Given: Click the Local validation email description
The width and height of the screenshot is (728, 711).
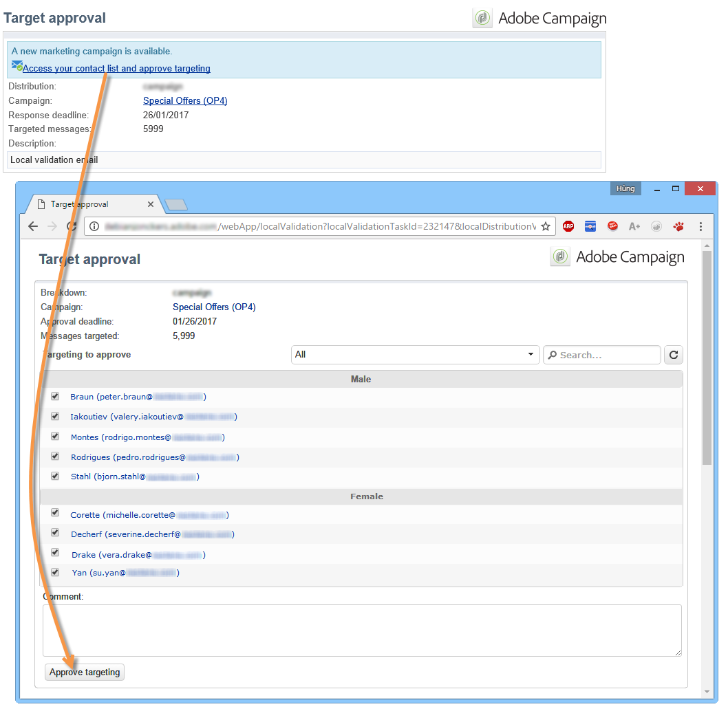Looking at the screenshot, I should click(x=54, y=160).
